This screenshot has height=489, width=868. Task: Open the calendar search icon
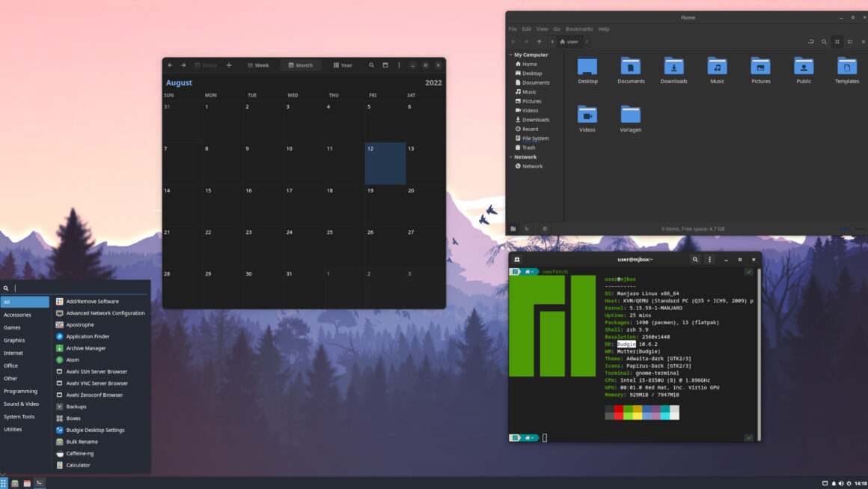372,65
